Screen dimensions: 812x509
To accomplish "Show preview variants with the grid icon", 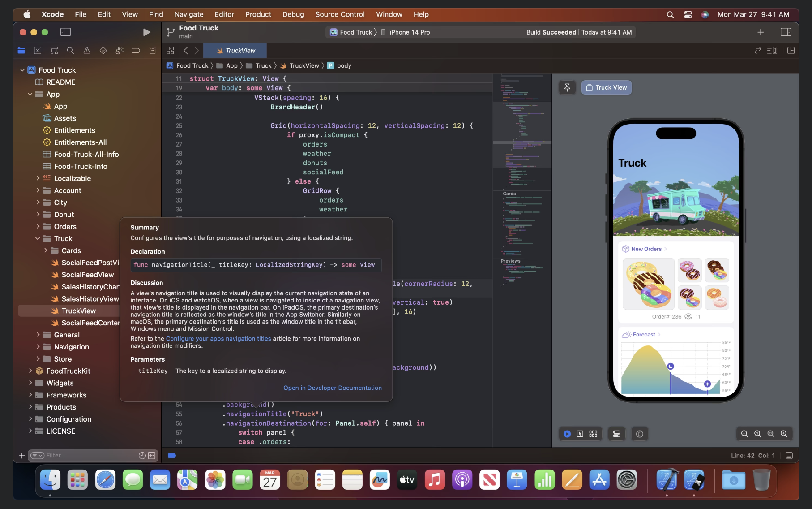I will [x=594, y=434].
